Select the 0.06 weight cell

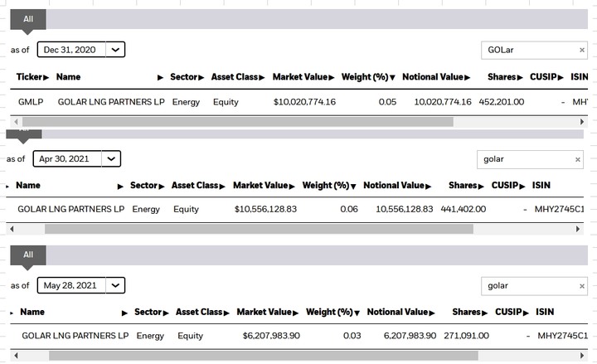(x=349, y=209)
